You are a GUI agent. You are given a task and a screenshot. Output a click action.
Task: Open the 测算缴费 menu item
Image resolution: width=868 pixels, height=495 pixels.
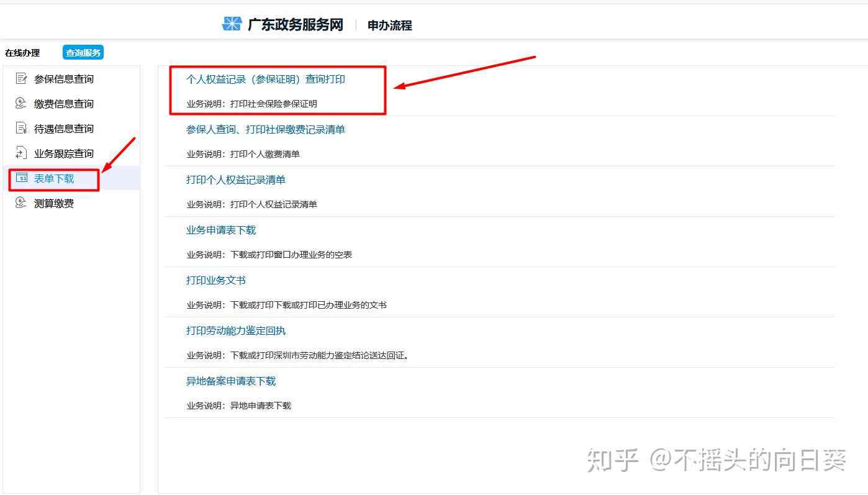pyautogui.click(x=54, y=203)
